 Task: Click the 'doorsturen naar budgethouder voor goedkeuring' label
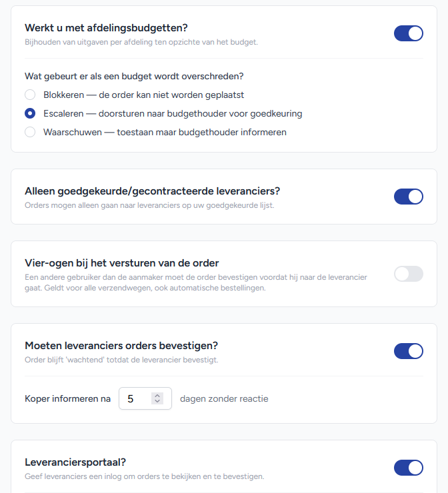(200, 113)
